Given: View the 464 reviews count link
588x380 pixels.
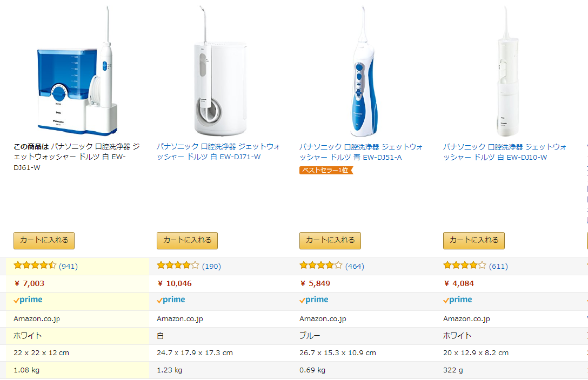Looking at the screenshot, I should tap(355, 266).
